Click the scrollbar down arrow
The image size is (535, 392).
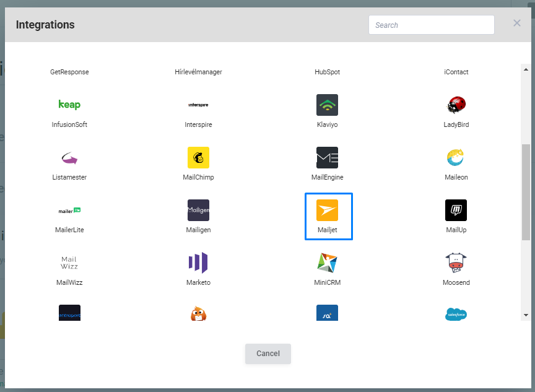526,315
